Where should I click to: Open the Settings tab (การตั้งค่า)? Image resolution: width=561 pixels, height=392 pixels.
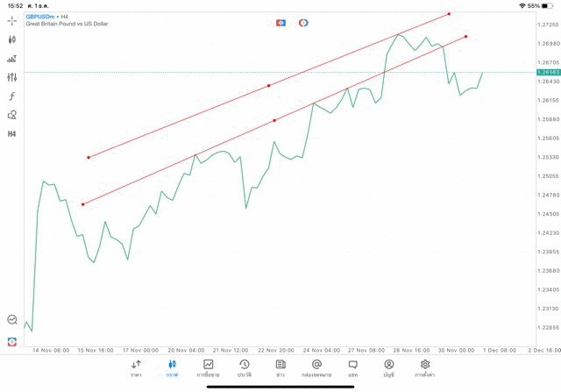tap(425, 368)
